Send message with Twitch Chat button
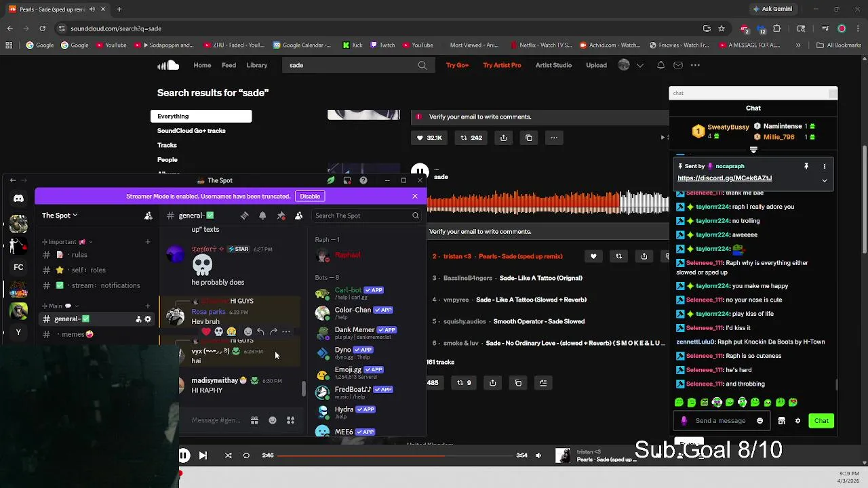This screenshot has width=868, height=488. [821, 421]
